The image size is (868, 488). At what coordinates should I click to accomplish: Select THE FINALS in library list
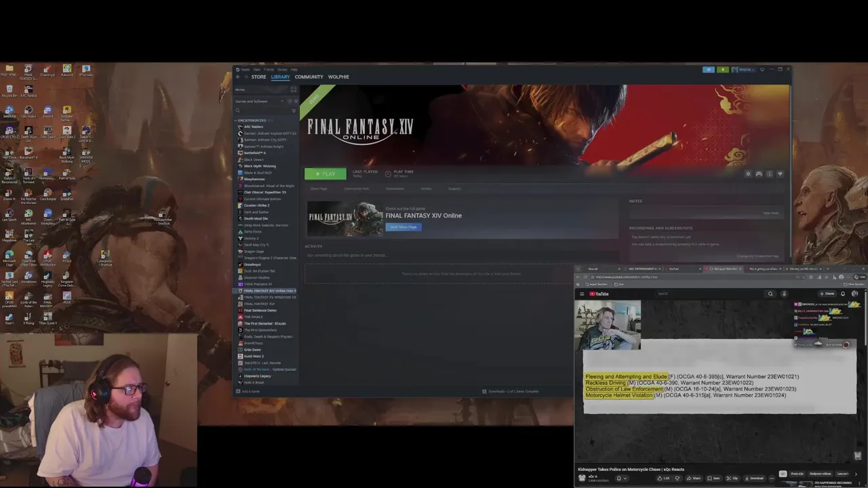pyautogui.click(x=253, y=317)
